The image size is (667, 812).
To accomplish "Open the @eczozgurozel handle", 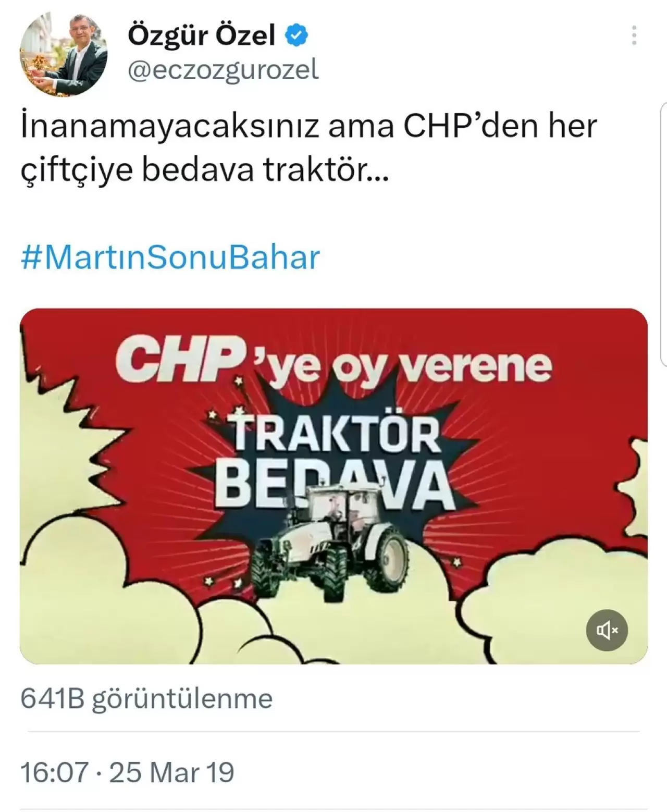I will click(x=224, y=70).
